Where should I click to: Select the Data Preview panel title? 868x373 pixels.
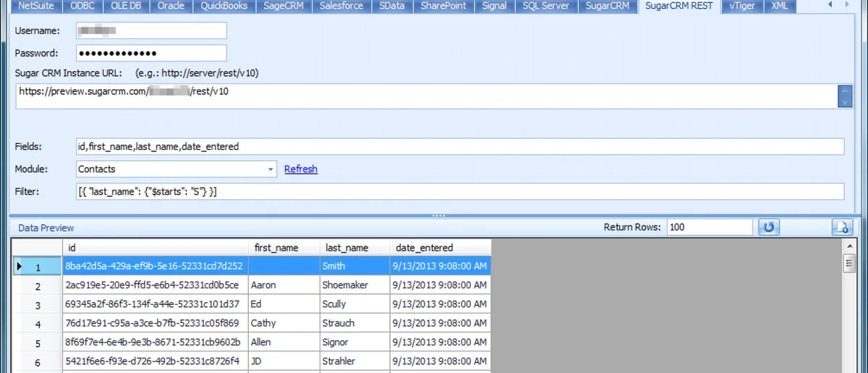46,227
